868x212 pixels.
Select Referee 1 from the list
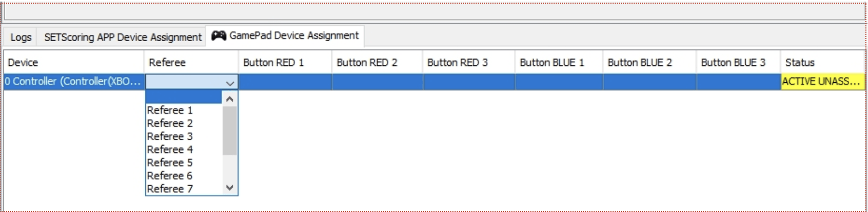coord(170,110)
